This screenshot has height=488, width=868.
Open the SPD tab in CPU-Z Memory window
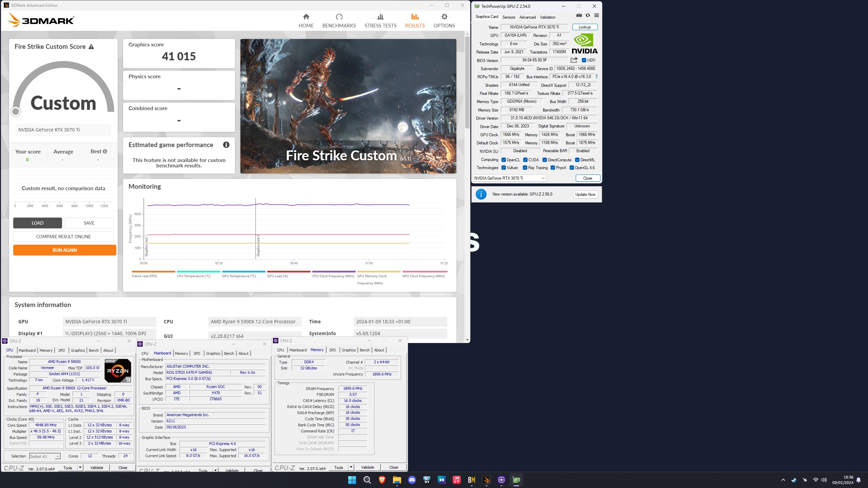(x=332, y=350)
